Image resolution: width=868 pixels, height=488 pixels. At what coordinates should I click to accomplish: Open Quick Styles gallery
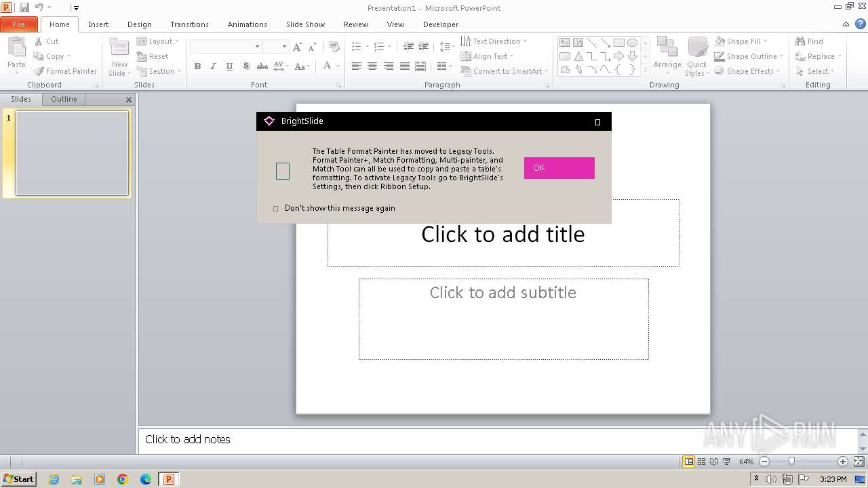pyautogui.click(x=697, y=56)
